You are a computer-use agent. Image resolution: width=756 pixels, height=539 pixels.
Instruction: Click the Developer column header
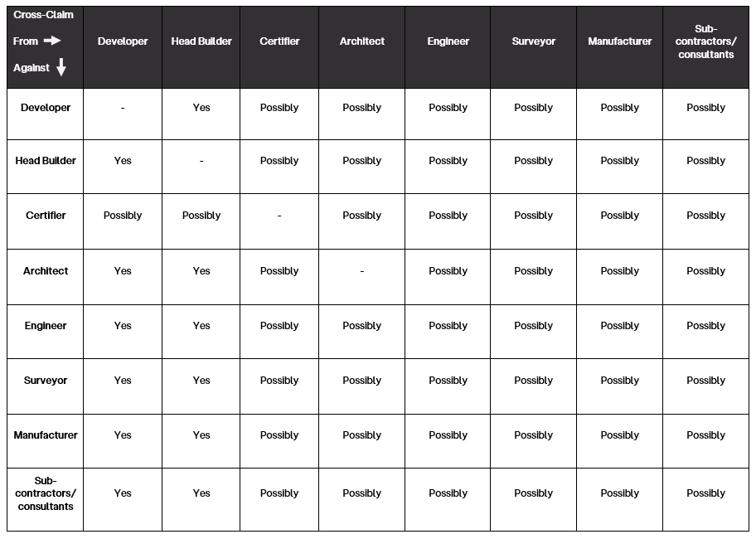coord(123,41)
